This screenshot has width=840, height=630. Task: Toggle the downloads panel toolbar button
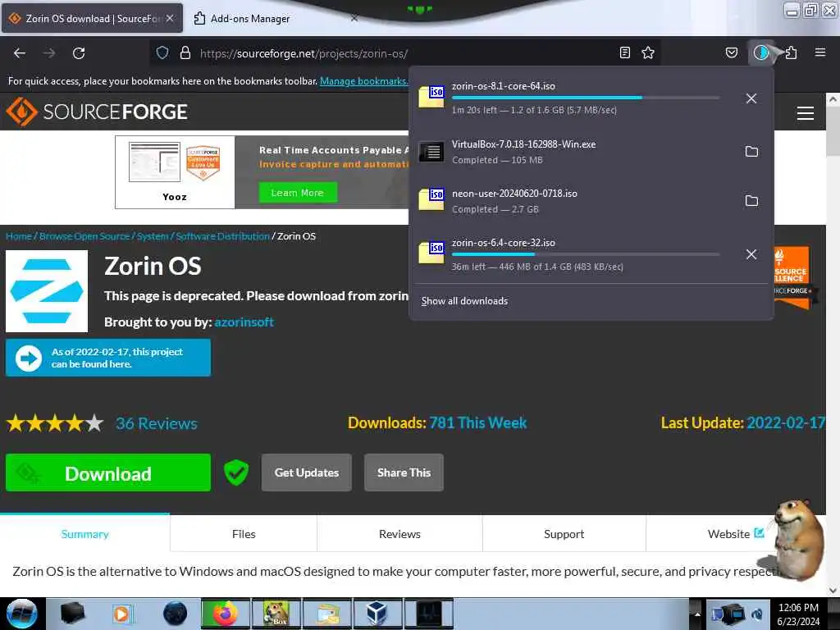click(x=761, y=52)
